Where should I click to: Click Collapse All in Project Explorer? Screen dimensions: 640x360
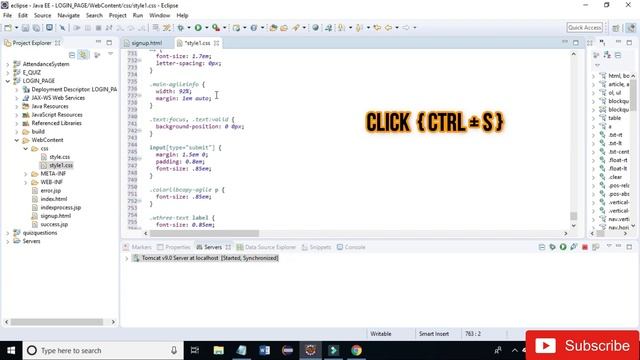pos(72,55)
